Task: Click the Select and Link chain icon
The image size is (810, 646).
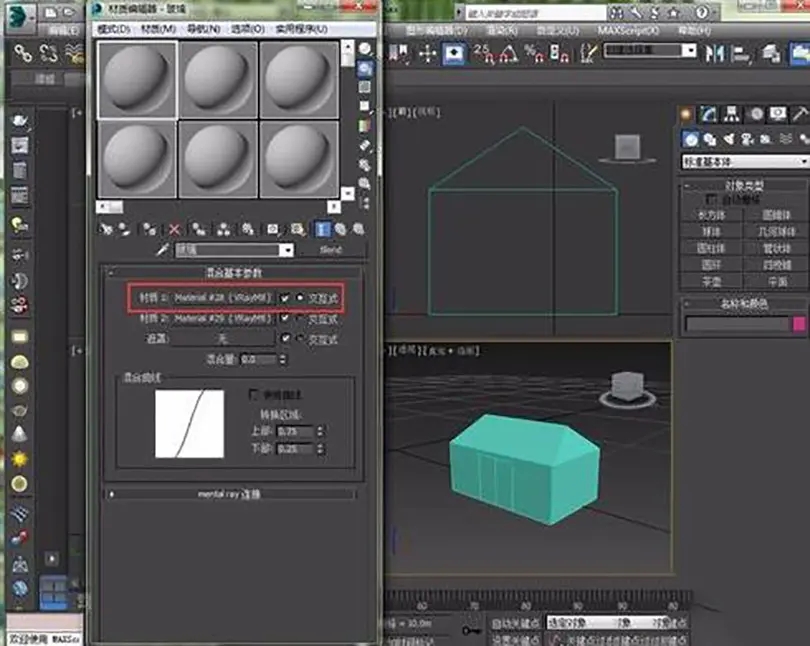Action: pos(22,53)
